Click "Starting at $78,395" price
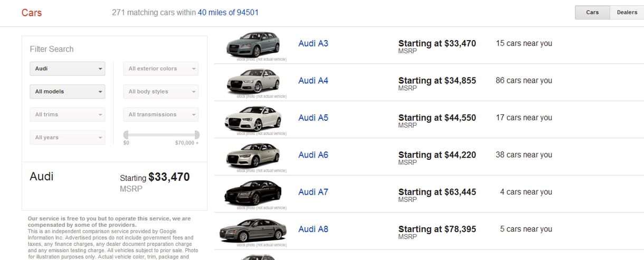The height and width of the screenshot is (260, 644). (437, 229)
